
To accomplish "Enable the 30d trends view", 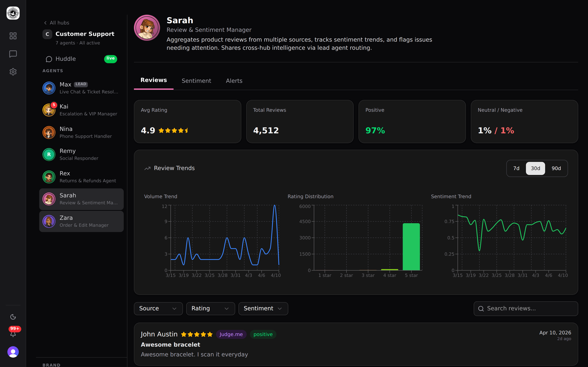I will (x=535, y=168).
